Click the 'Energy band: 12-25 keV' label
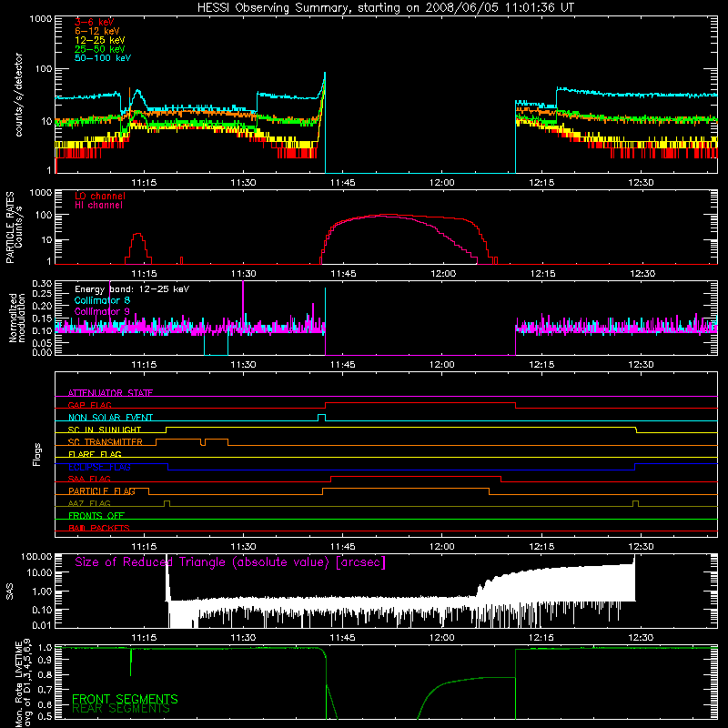Viewport: 728px width, 728px height. pyautogui.click(x=132, y=289)
